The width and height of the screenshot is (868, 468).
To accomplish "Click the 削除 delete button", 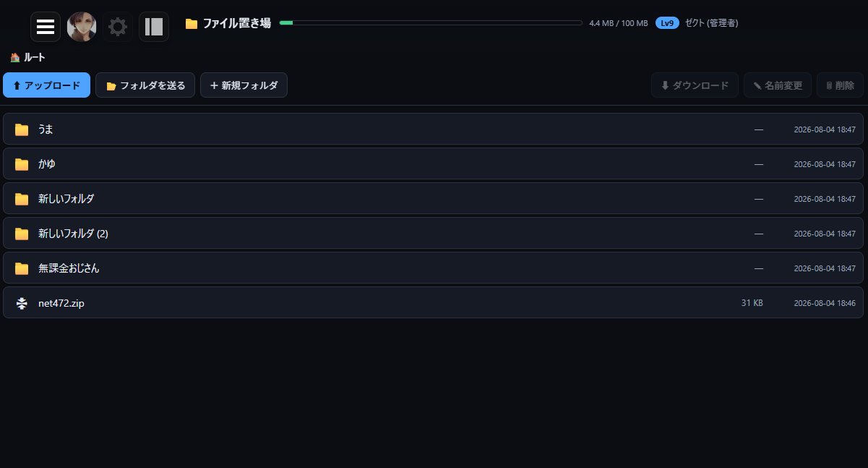I will click(x=840, y=85).
